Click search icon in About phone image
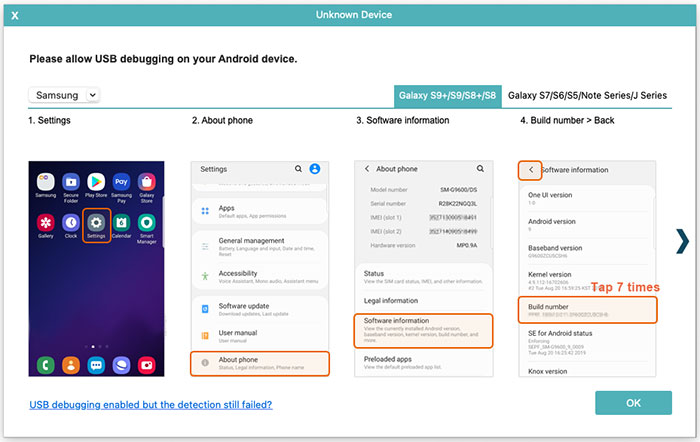The width and height of the screenshot is (700, 442). (480, 169)
